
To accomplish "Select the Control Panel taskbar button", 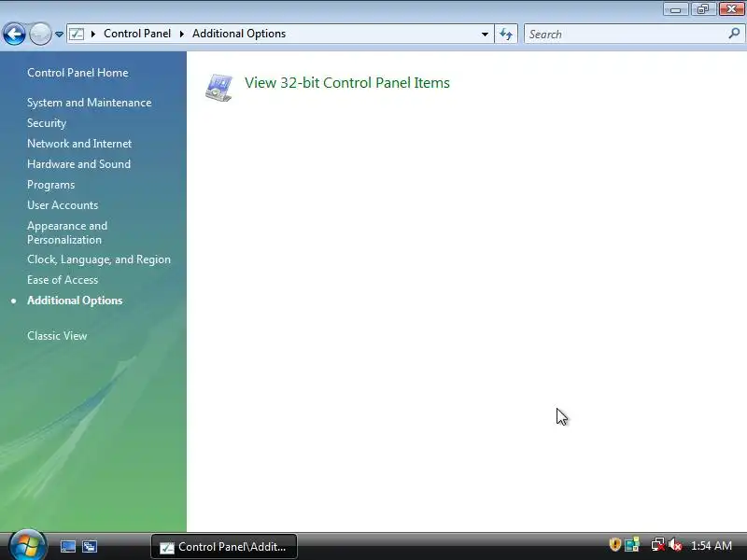I will point(224,547).
